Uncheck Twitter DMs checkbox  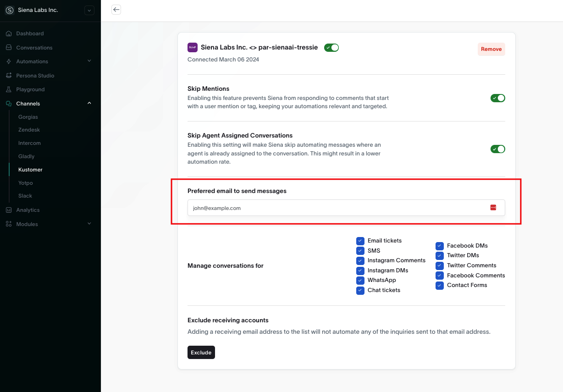(440, 255)
